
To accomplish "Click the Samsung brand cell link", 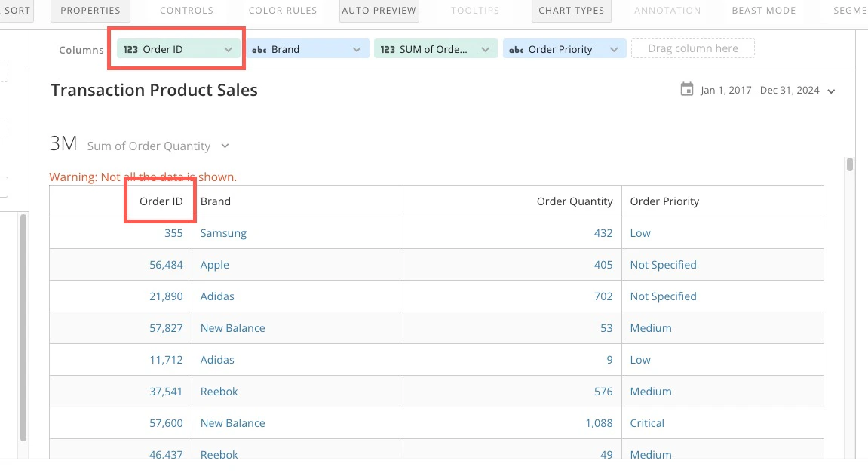I will [x=224, y=233].
